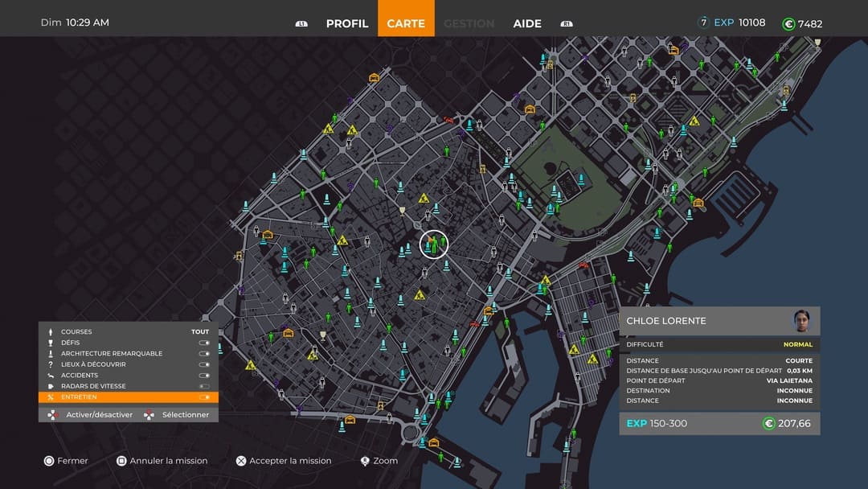Select the CARTE tab
Image resolution: width=868 pixels, height=489 pixels.
406,23
